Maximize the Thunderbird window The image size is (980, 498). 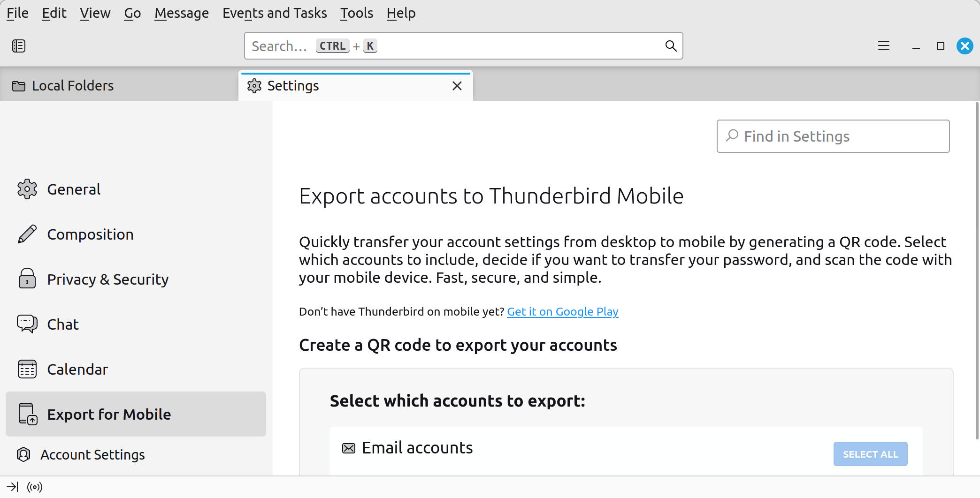click(940, 46)
